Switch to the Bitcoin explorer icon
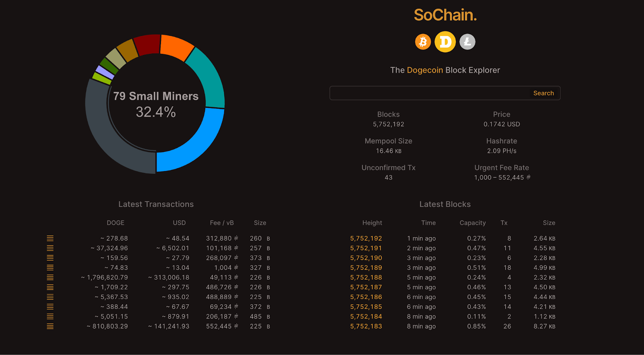 (x=423, y=42)
